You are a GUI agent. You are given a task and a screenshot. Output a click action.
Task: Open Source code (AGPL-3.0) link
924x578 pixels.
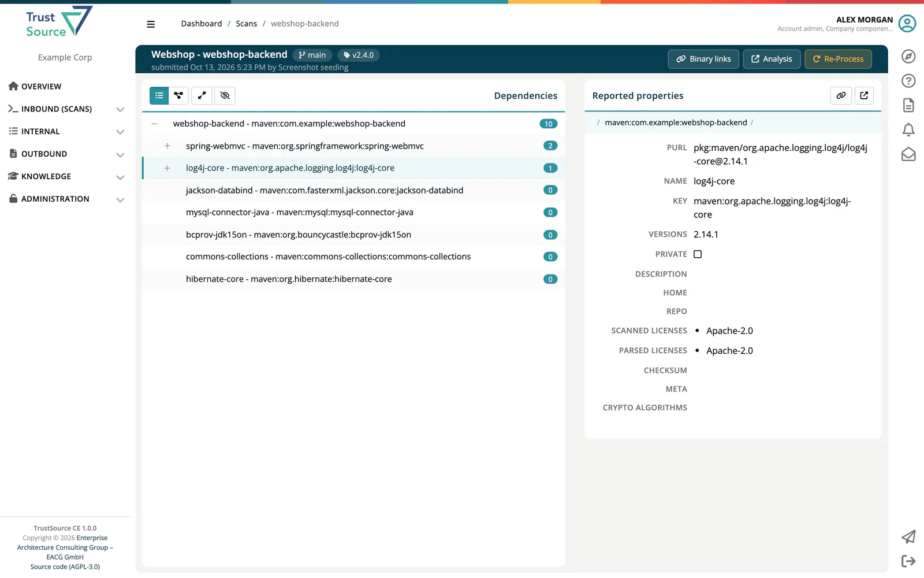coord(65,567)
